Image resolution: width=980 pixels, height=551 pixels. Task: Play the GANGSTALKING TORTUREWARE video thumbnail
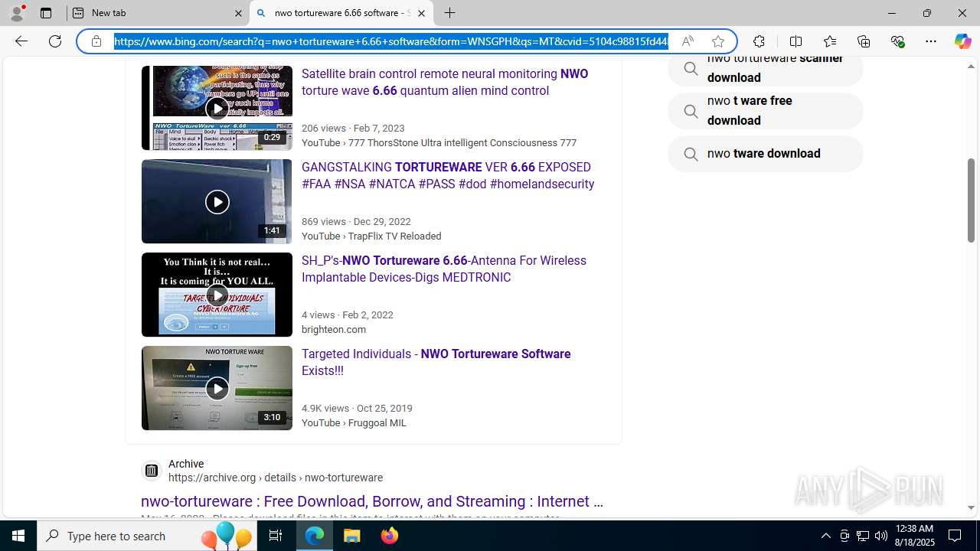click(217, 201)
